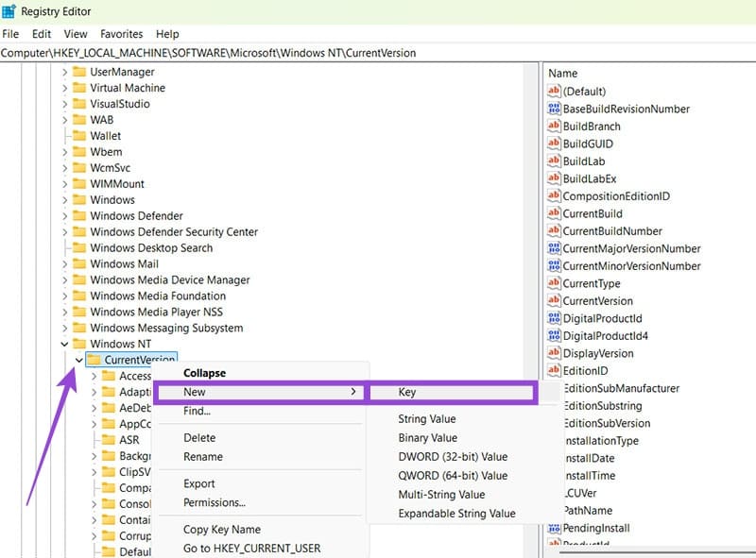This screenshot has width=756, height=558.
Task: Click the (Default) string value icon
Action: click(x=554, y=91)
